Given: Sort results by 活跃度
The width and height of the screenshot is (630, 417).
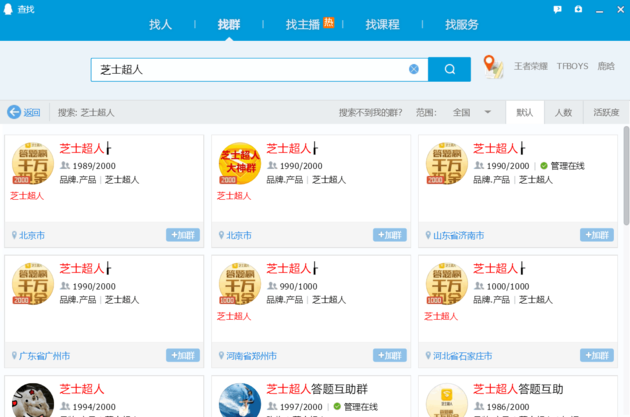Looking at the screenshot, I should pyautogui.click(x=605, y=112).
